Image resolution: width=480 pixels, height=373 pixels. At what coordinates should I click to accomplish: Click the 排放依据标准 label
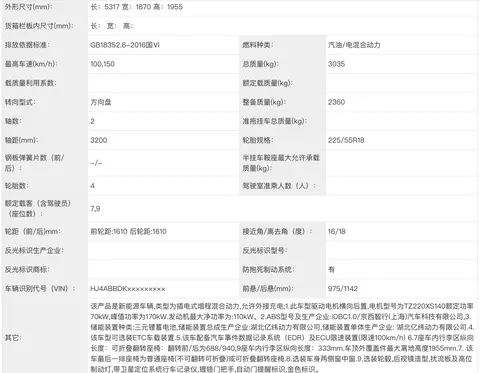27,45
